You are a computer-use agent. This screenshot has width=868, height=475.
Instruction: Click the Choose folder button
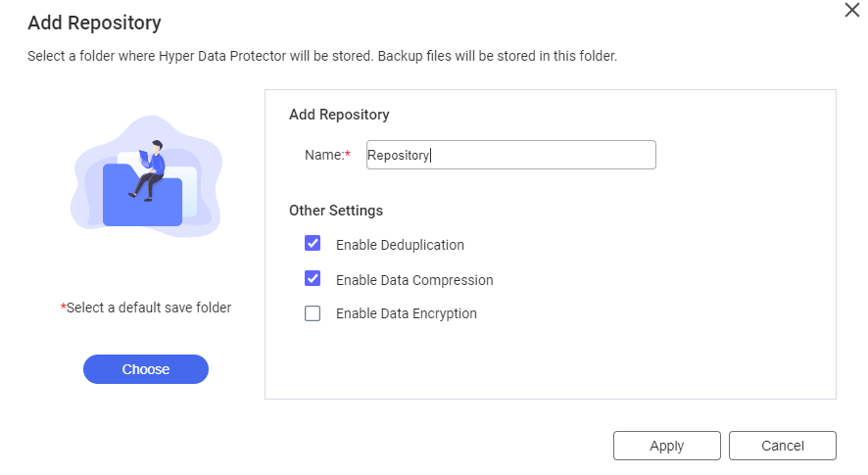click(146, 369)
